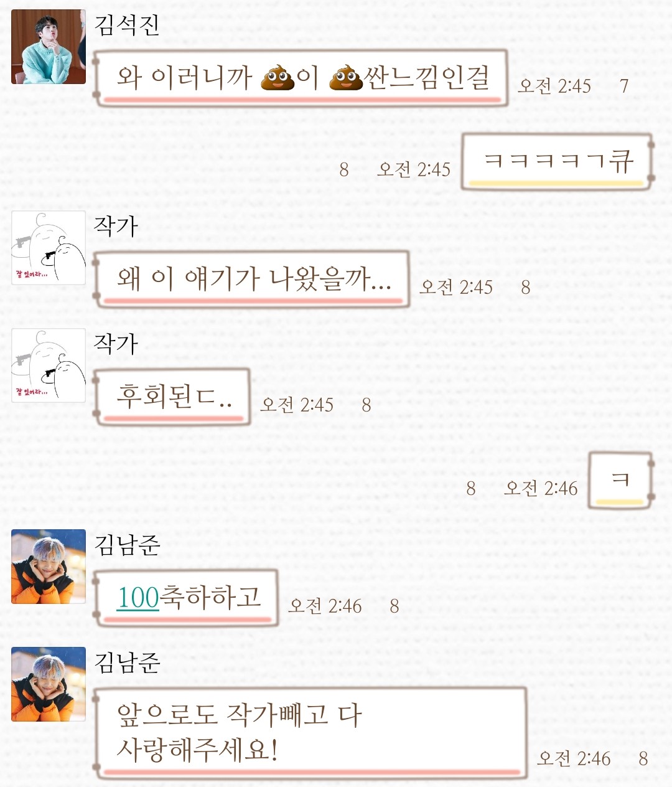Viewport: 672px width, 787px height.
Task: Open 김남준's avatar beside the 사랑해주세요 message
Action: tap(49, 684)
